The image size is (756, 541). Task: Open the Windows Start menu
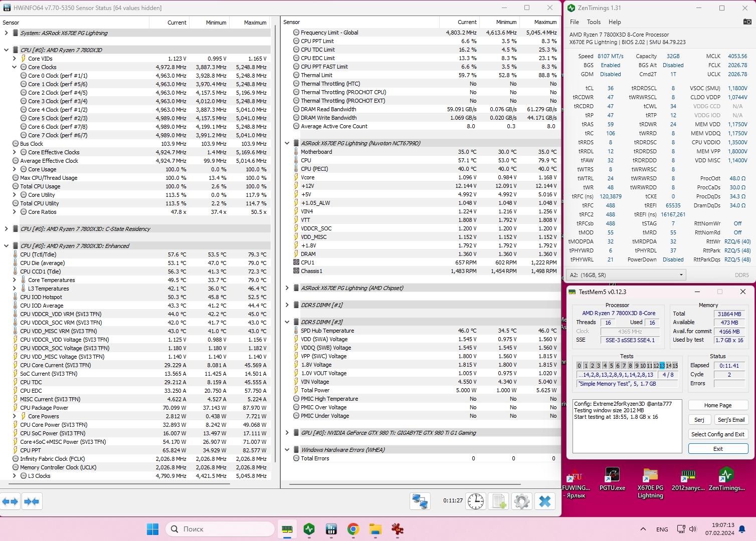(x=153, y=529)
